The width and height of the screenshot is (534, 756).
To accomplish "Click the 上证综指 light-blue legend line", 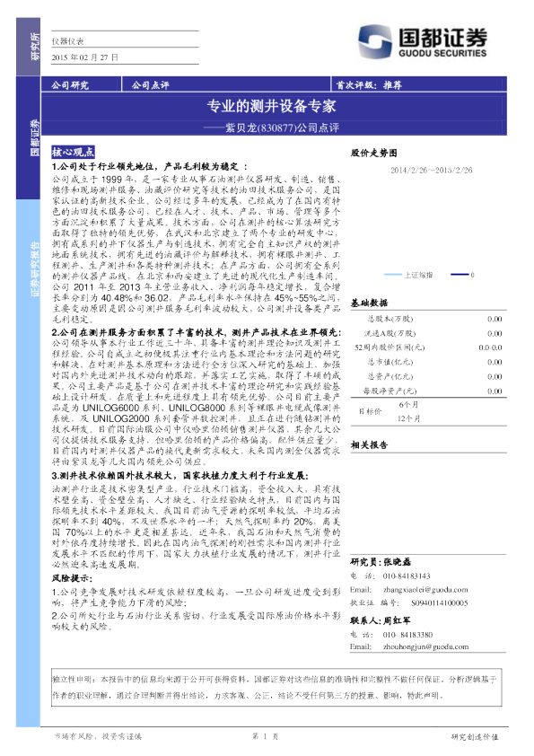I will [x=393, y=275].
